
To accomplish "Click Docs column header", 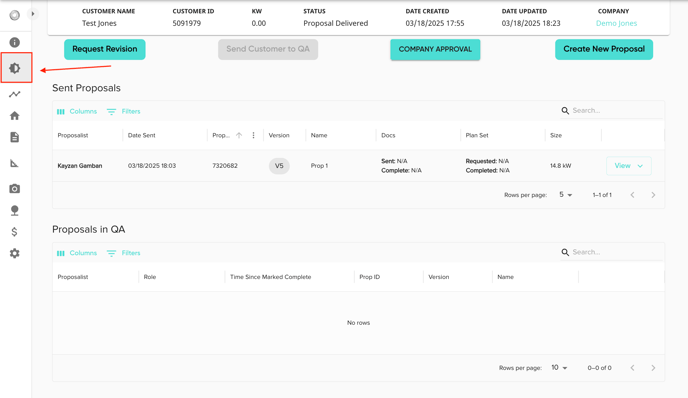I will pos(388,135).
